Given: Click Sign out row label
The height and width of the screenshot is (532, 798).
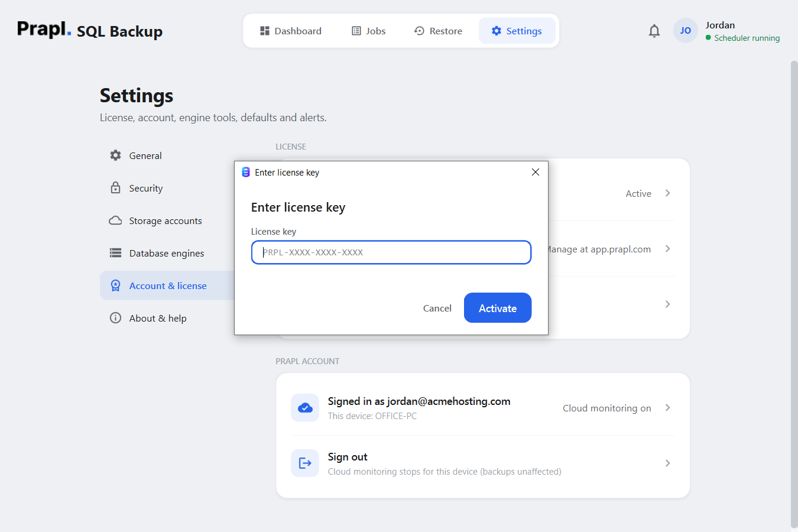Looking at the screenshot, I should point(348,457).
